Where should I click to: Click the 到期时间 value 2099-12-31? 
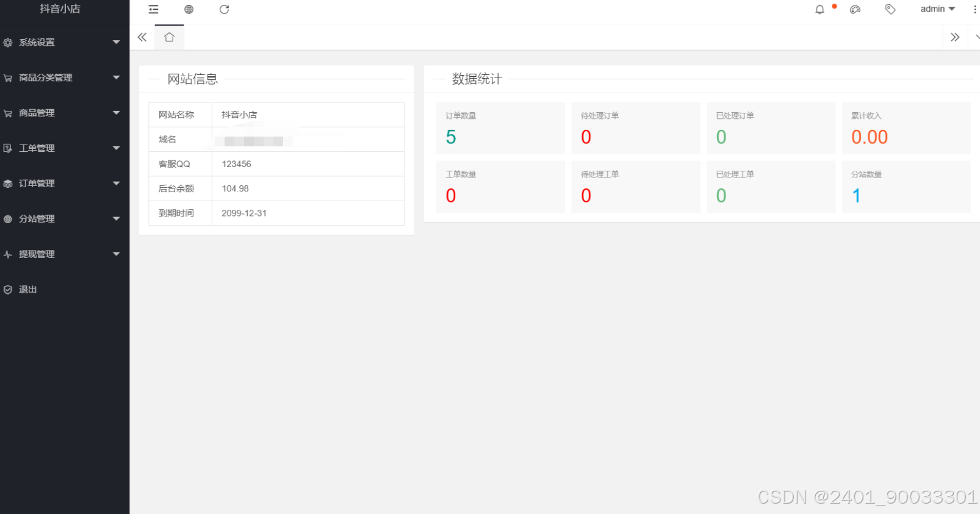point(244,213)
